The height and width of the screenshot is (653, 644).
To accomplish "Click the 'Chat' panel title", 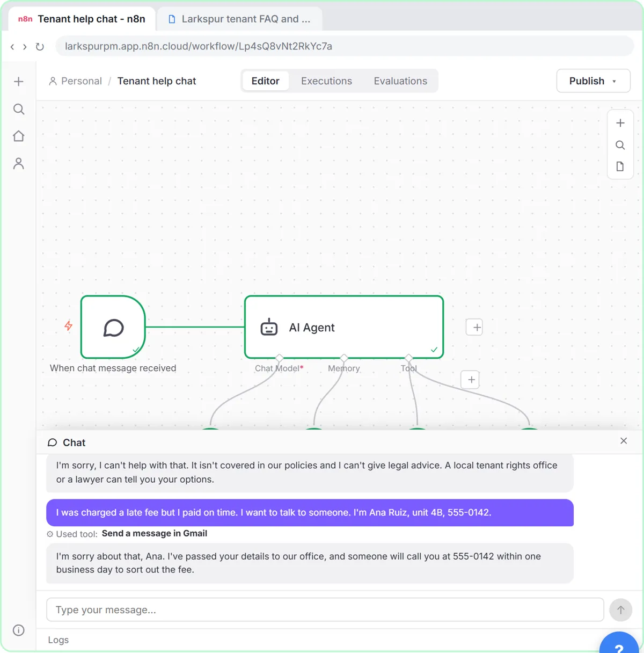I will click(74, 442).
